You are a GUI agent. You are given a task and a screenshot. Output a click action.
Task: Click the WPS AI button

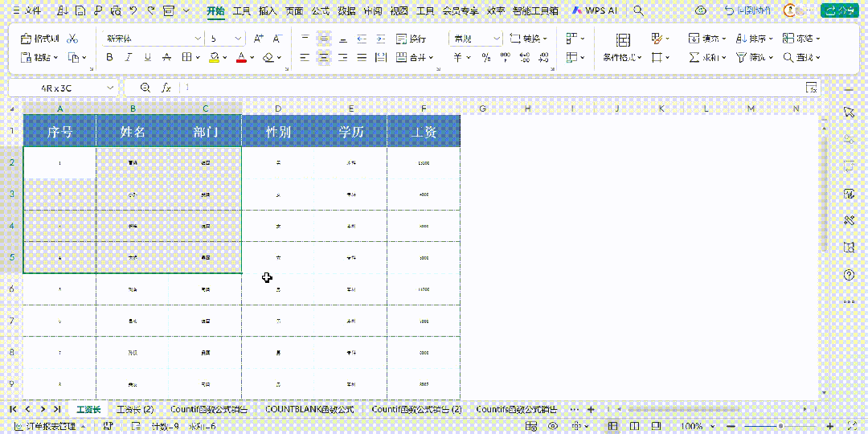(x=595, y=11)
